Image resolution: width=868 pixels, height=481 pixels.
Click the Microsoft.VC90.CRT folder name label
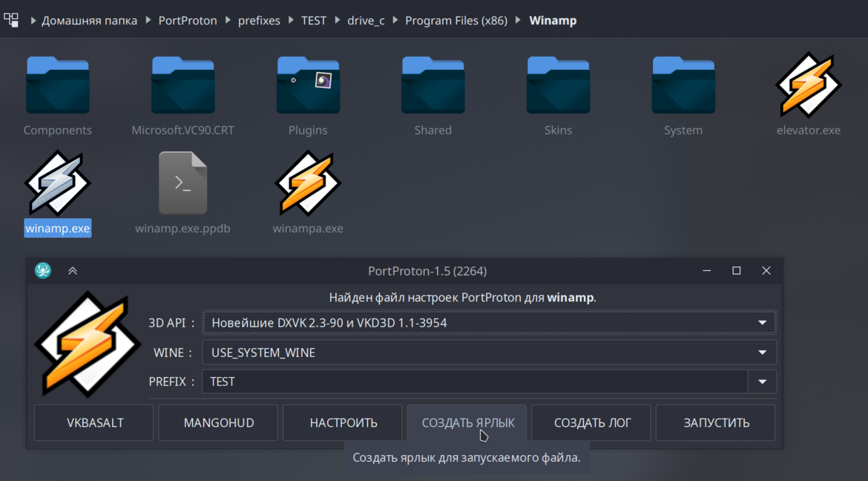click(183, 130)
